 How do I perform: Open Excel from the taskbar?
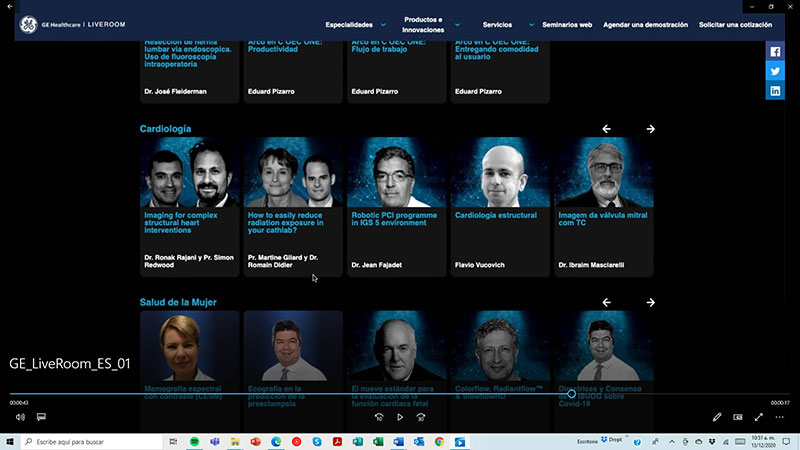378,442
